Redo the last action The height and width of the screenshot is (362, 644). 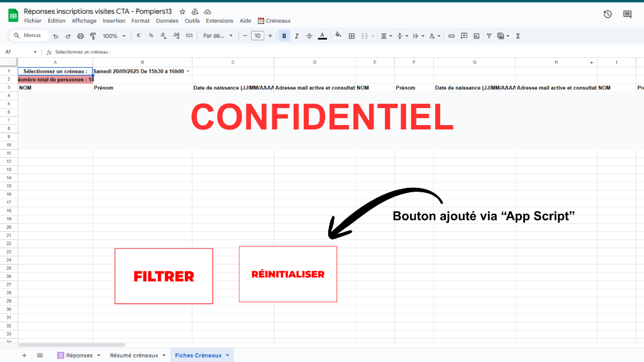(x=68, y=36)
